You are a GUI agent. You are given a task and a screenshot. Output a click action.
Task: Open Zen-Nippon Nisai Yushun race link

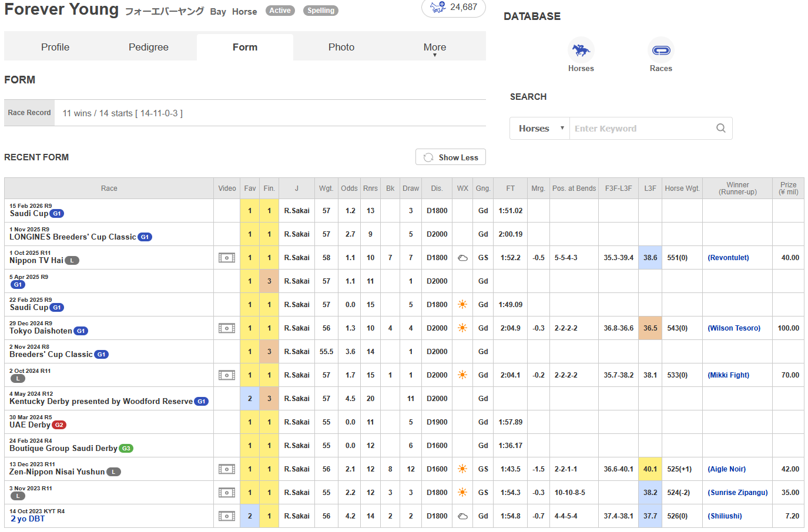[57, 472]
